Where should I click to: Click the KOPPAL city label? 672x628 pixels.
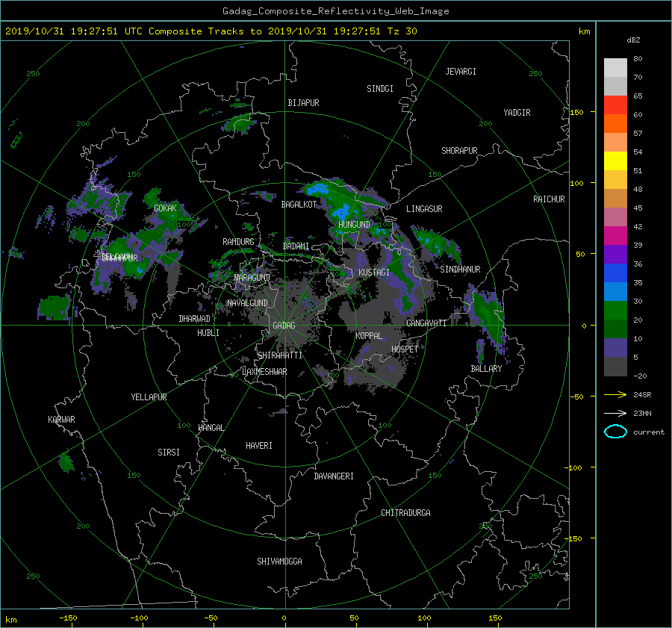coord(369,335)
